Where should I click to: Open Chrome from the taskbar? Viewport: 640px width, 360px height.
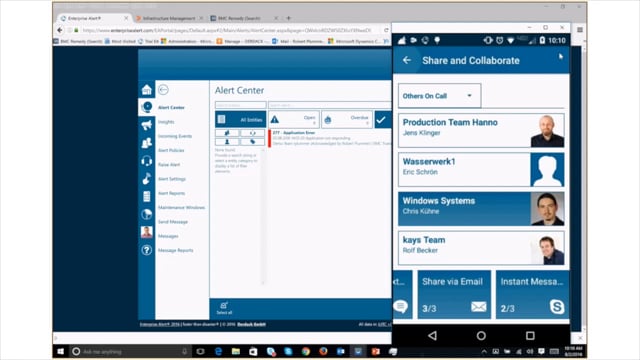[306, 351]
